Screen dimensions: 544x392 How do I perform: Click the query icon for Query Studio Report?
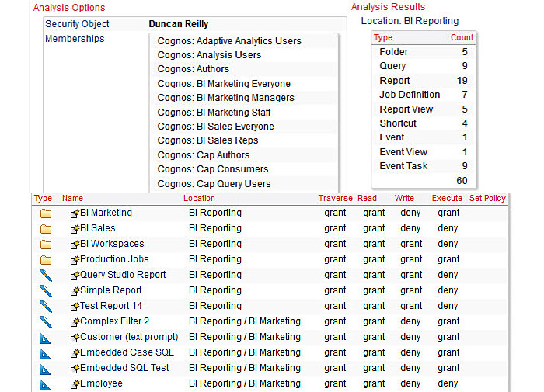(45, 276)
